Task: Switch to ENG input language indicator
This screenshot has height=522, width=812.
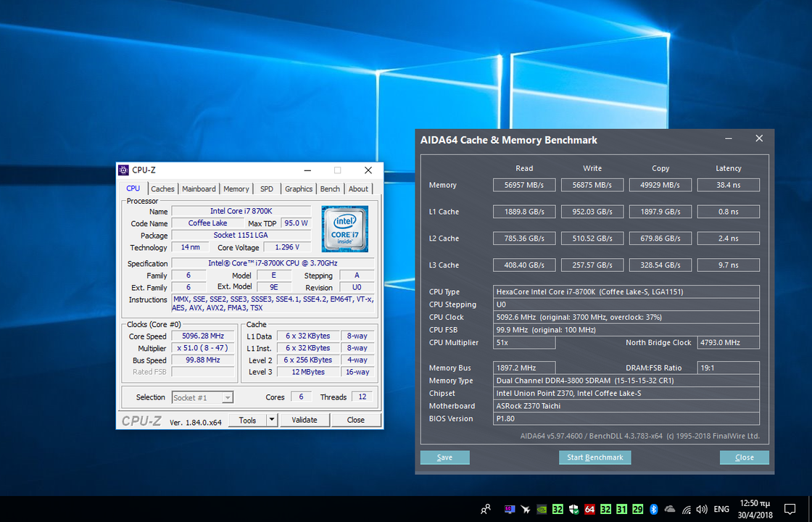Action: click(721, 509)
